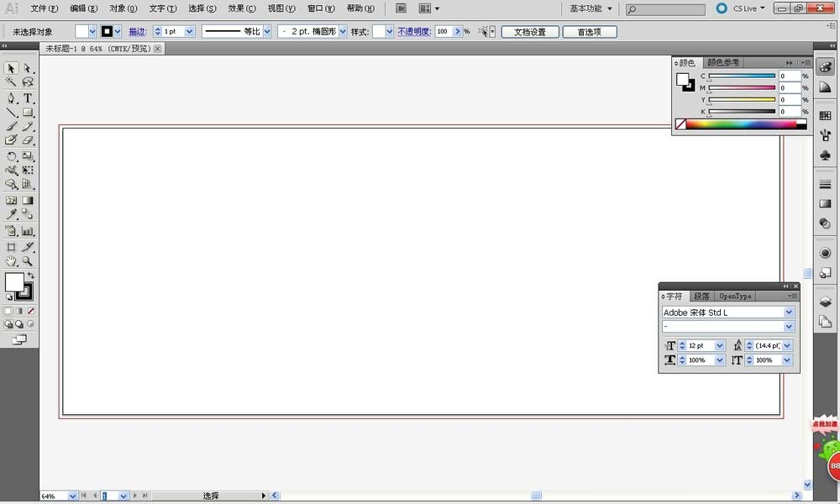This screenshot has width=840, height=504.
Task: Open the 不透明度 opacity panel link
Action: [413, 32]
